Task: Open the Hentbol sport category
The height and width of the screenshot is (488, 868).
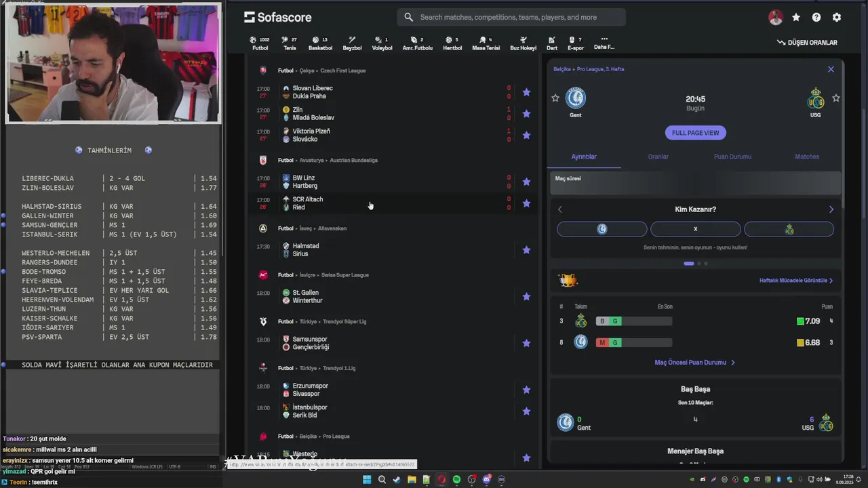Action: [x=452, y=43]
